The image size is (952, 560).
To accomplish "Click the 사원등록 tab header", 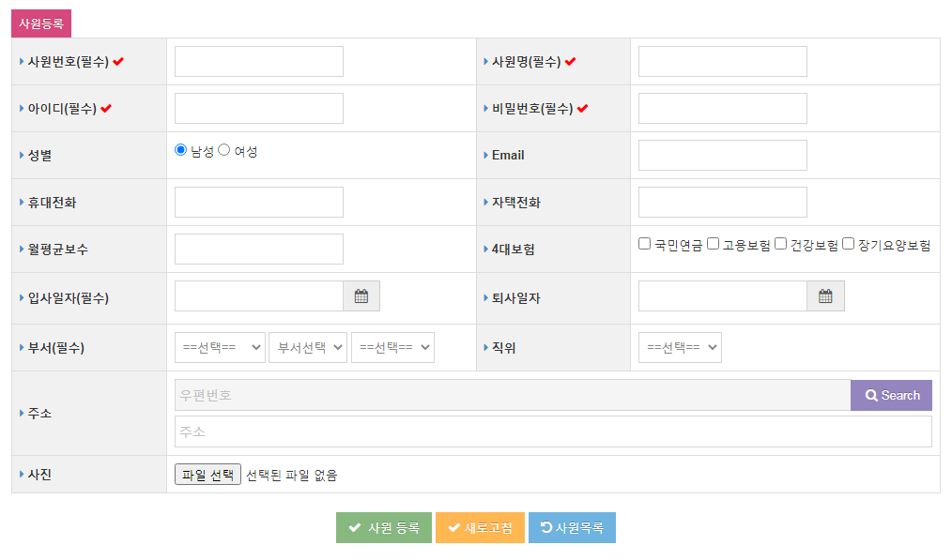I will coord(41,23).
